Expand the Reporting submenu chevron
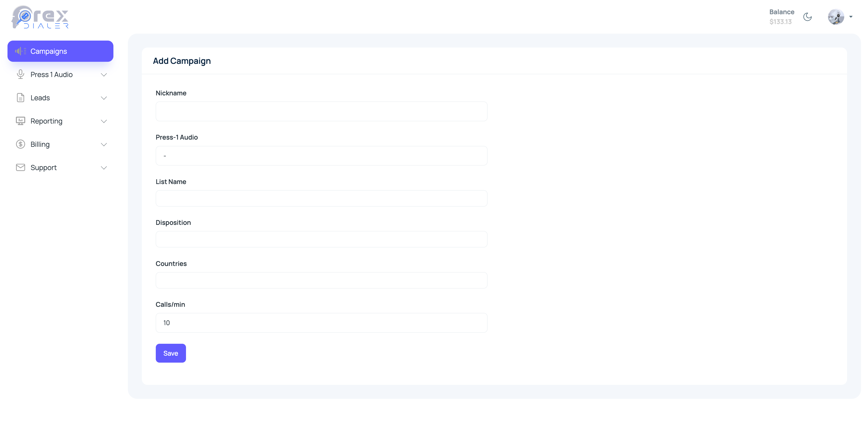Image resolution: width=868 pixels, height=443 pixels. (104, 121)
